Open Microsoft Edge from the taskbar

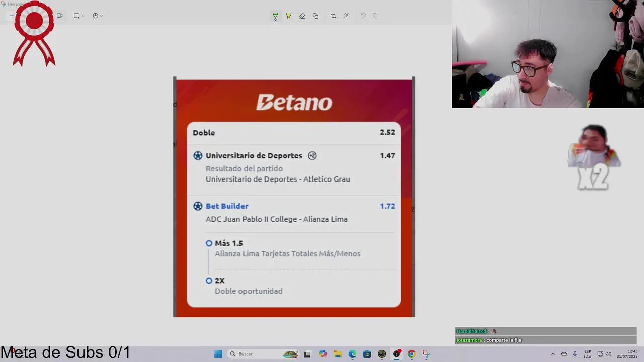[352, 354]
